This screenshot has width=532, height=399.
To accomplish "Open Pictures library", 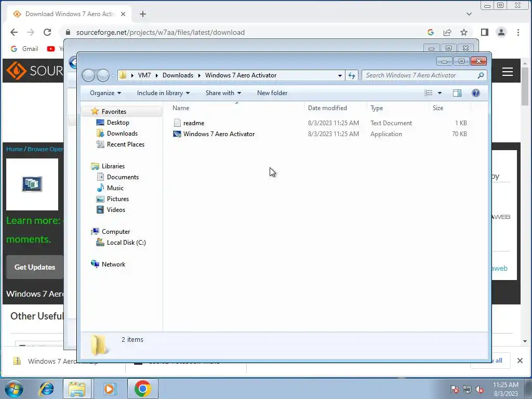I will tap(118, 199).
